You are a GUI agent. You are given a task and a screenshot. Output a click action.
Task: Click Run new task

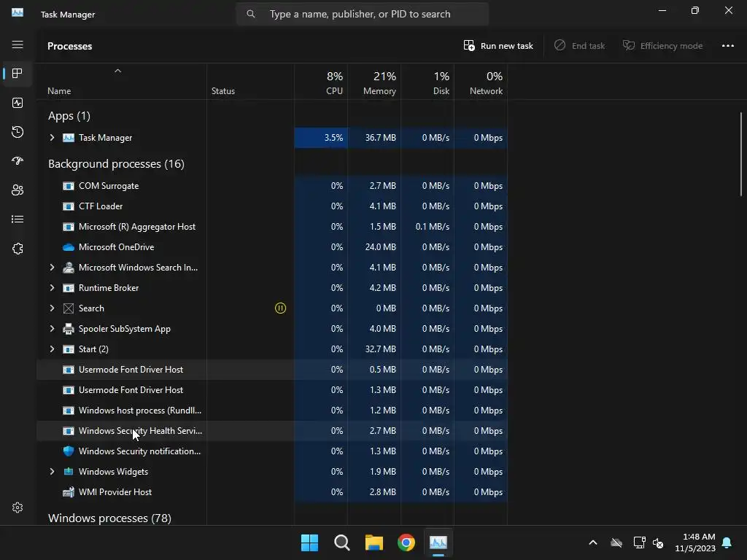click(498, 46)
